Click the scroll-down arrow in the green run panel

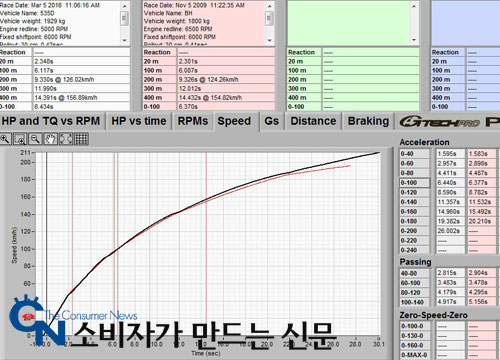click(x=414, y=40)
